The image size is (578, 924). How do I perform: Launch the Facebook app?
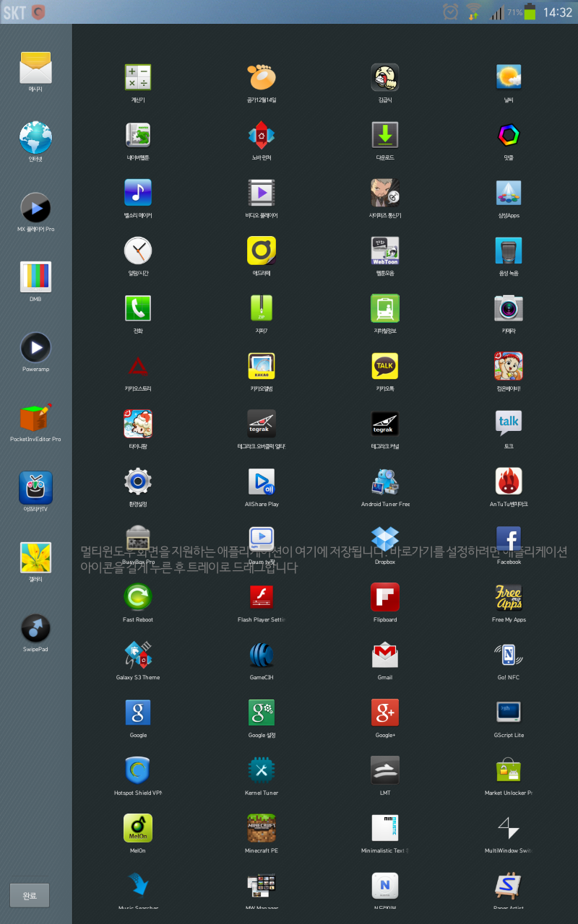click(509, 539)
